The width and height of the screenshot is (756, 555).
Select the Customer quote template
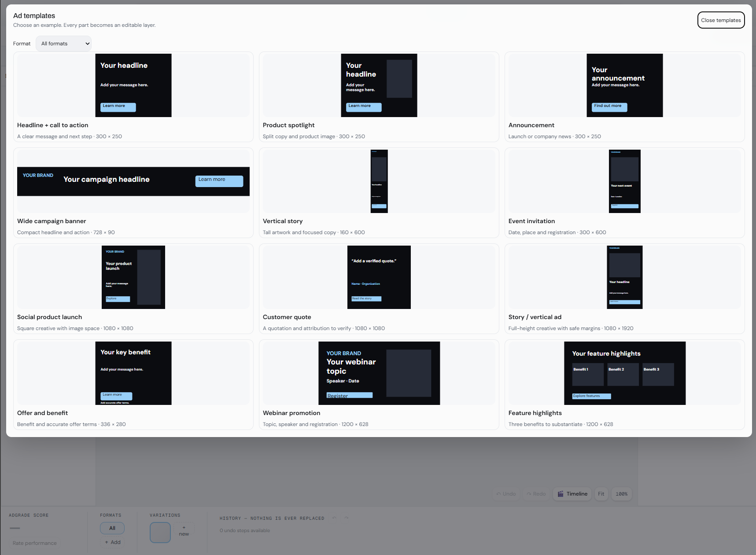(x=379, y=289)
